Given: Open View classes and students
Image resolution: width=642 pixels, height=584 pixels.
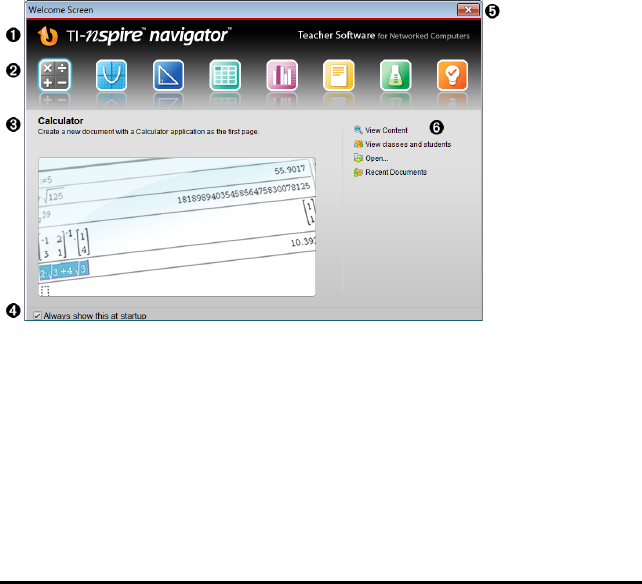Looking at the screenshot, I should (408, 144).
